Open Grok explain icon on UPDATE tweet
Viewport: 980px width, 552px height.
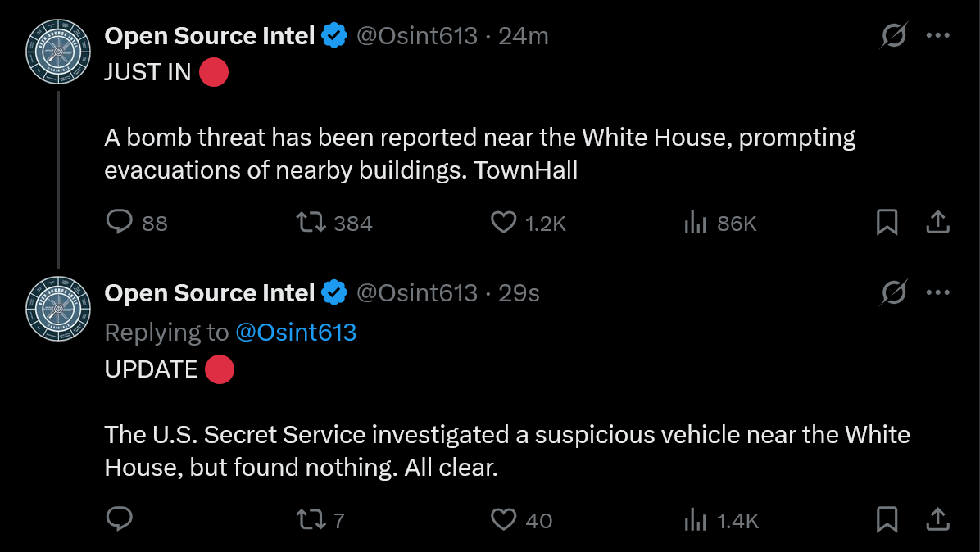pyautogui.click(x=894, y=292)
